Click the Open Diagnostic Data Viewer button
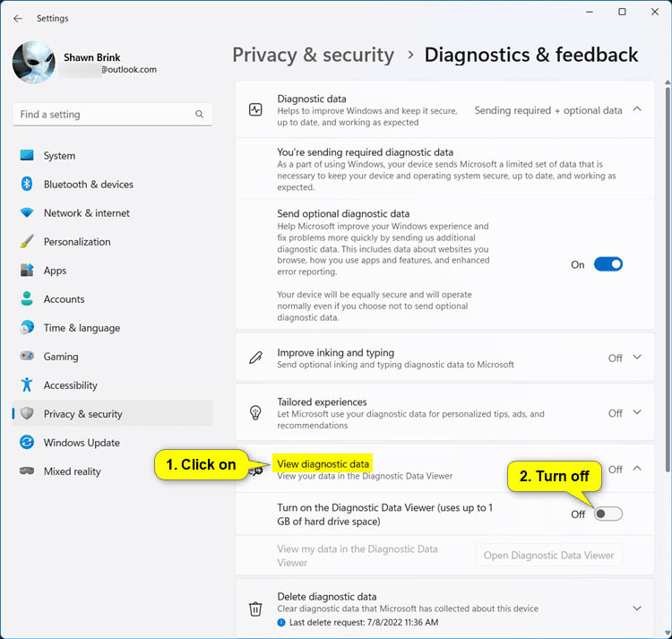 pyautogui.click(x=548, y=555)
